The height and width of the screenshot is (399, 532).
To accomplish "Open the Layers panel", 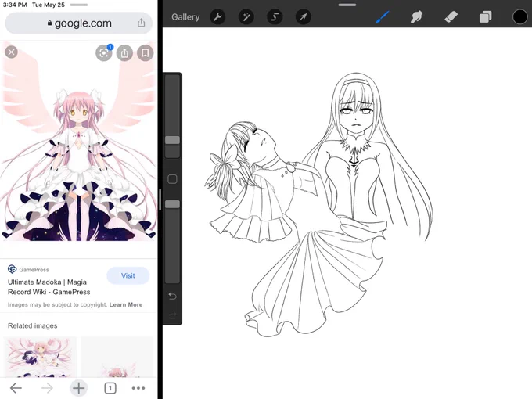I will coord(485,17).
